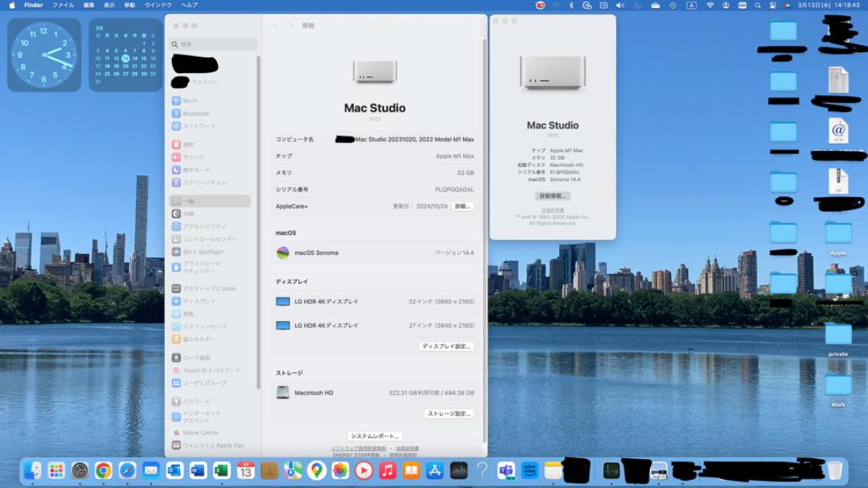
Task: Open the ファイル menu
Action: click(63, 5)
